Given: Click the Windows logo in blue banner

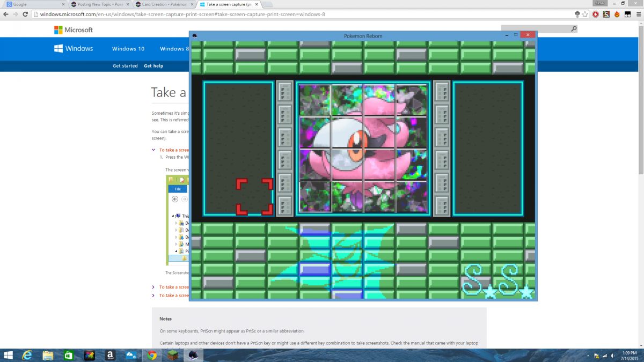Looking at the screenshot, I should pos(74,48).
